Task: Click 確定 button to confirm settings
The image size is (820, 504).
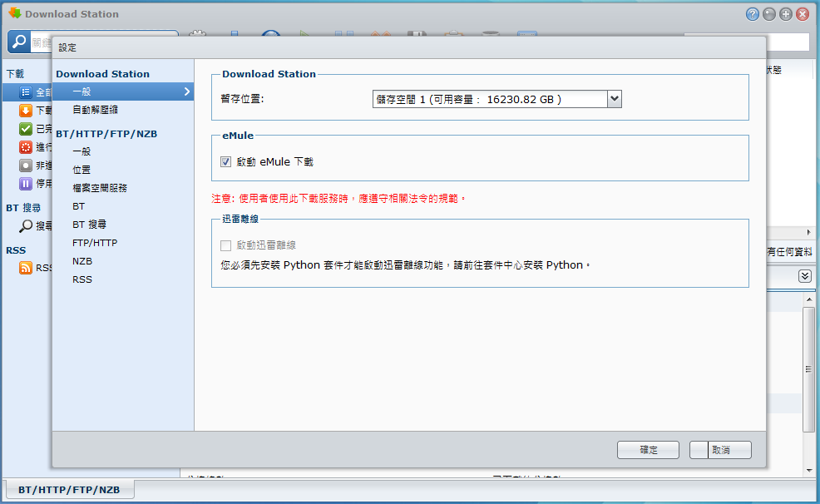Action: click(x=648, y=450)
